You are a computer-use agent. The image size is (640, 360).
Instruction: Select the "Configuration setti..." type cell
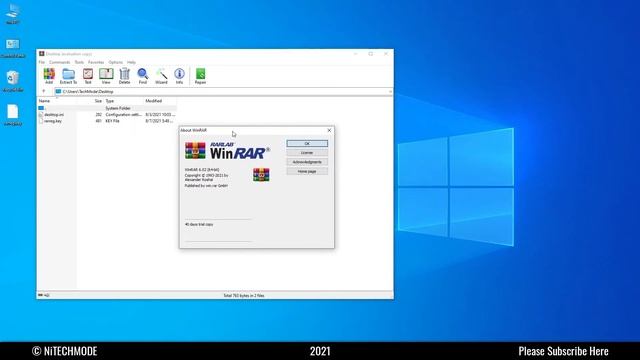[124, 115]
